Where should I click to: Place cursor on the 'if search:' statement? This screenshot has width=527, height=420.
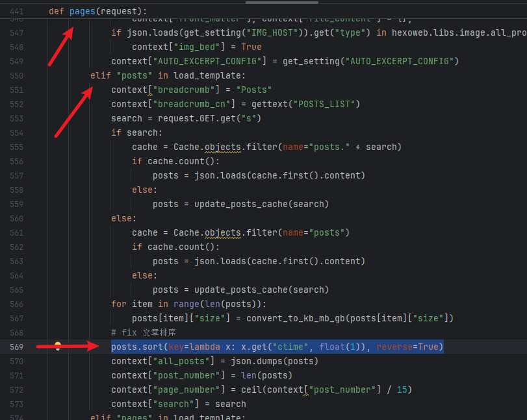(136, 132)
